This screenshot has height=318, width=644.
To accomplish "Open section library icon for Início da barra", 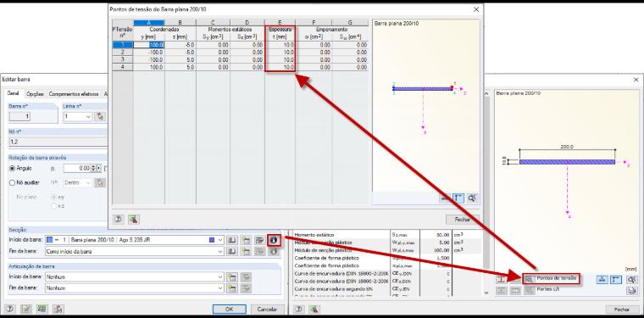I will tap(232, 240).
